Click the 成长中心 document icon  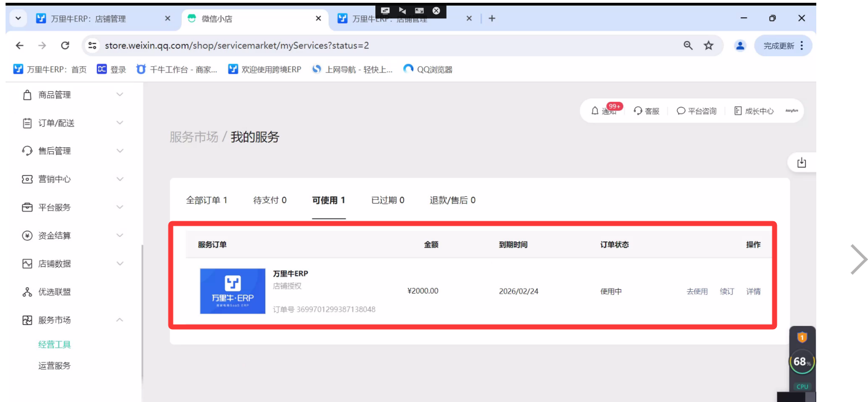tap(738, 111)
